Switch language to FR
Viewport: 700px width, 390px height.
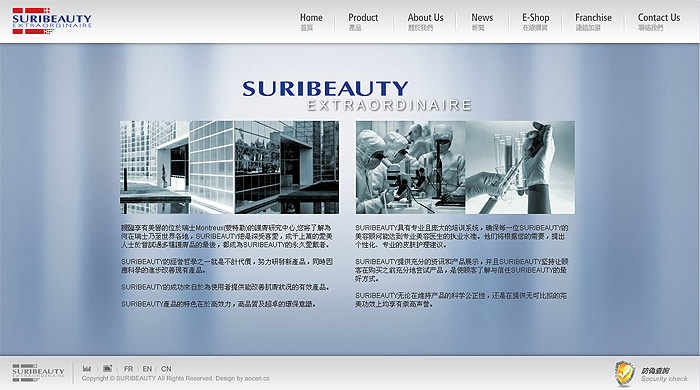pyautogui.click(x=129, y=369)
